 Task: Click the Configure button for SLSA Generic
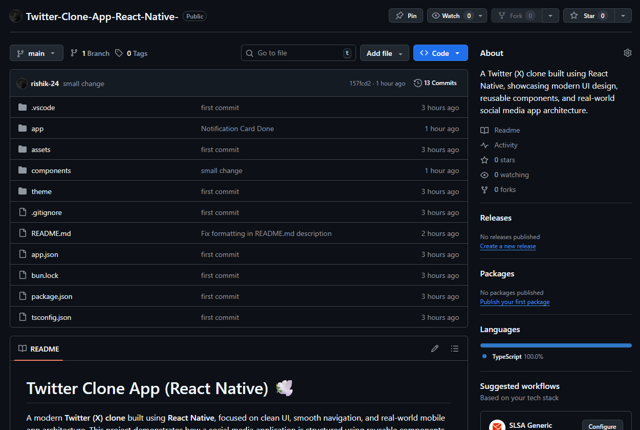(602, 426)
